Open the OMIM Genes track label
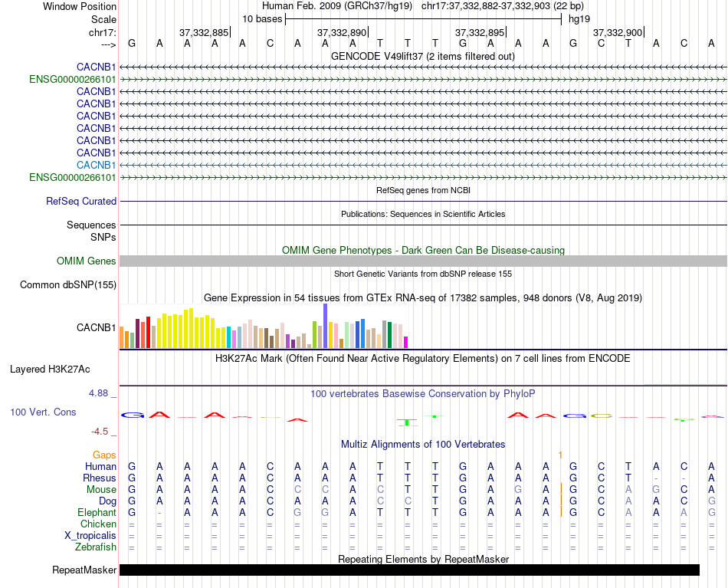Screen dimensions: 728x588 coord(87,261)
